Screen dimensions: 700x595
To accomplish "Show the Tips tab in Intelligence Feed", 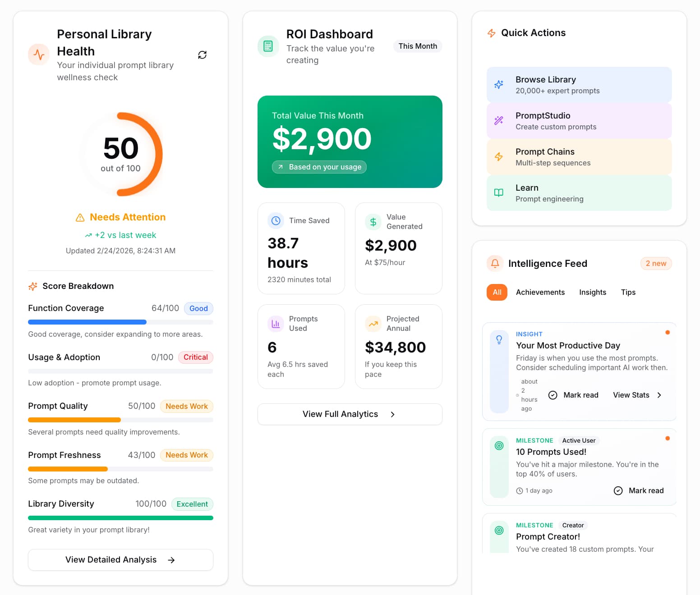I will point(628,293).
